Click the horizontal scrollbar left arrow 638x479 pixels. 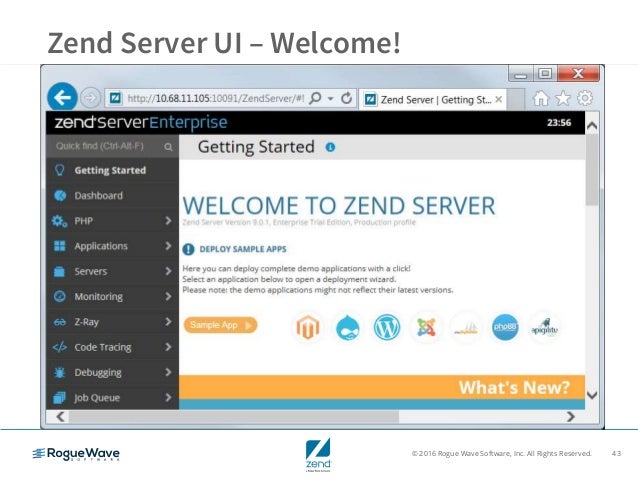pyautogui.click(x=61, y=416)
